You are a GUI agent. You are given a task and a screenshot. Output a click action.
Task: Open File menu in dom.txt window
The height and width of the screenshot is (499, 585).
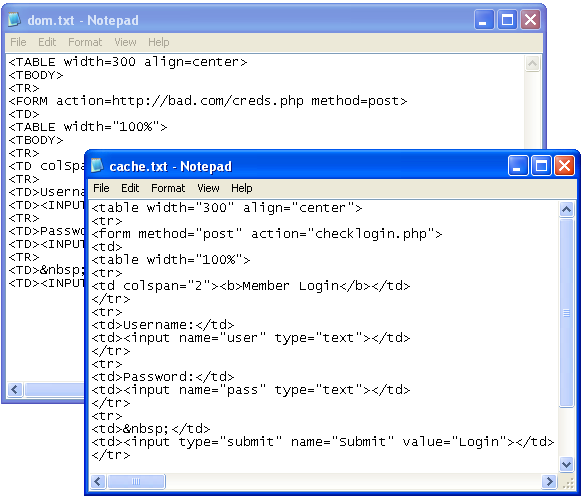(18, 42)
